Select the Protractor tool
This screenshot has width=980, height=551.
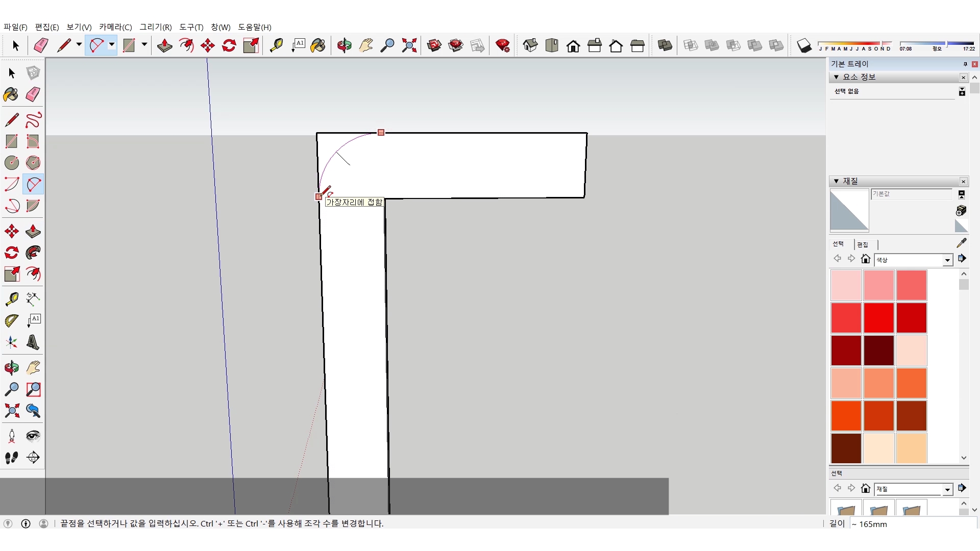11,320
